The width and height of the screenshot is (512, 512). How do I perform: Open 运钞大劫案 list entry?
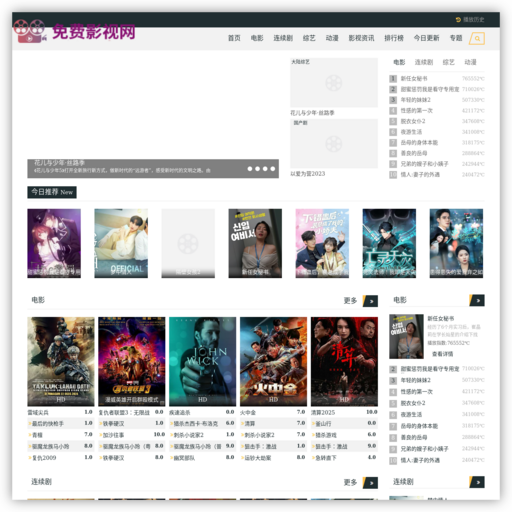(258, 458)
